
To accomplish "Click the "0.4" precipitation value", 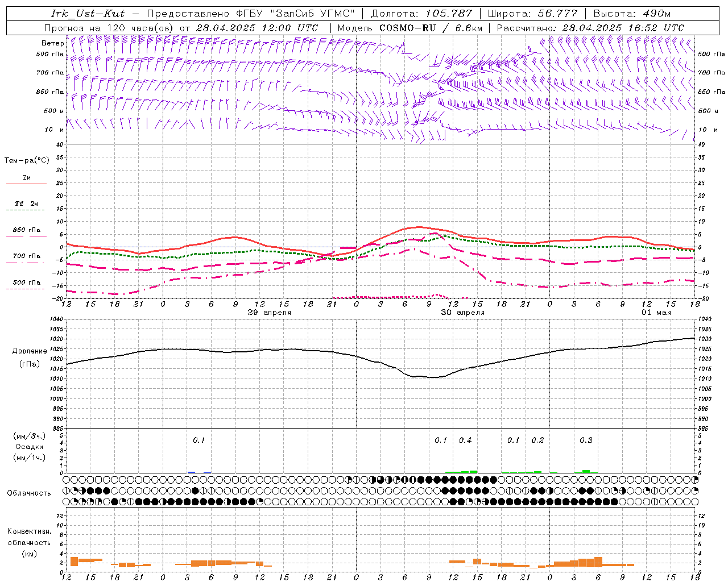I will [x=465, y=440].
